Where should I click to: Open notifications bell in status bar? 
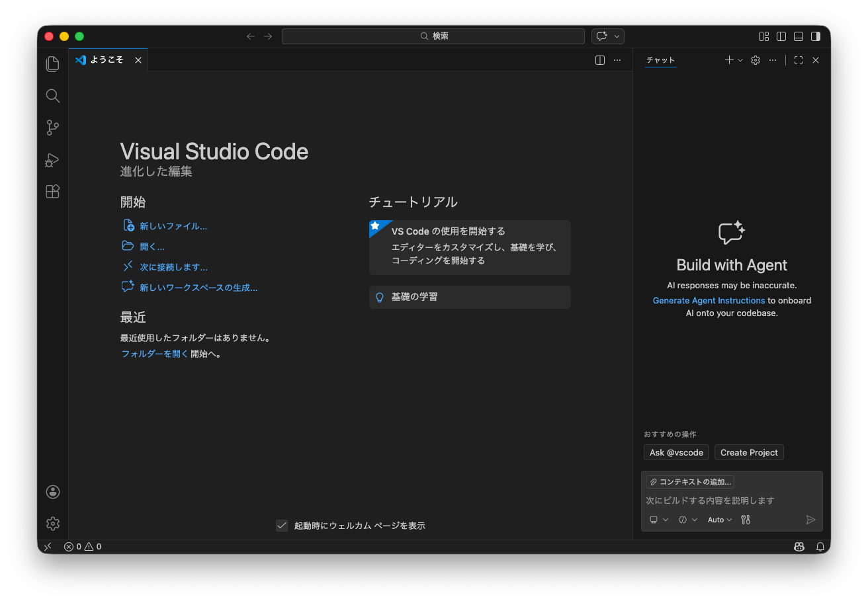[x=820, y=547]
